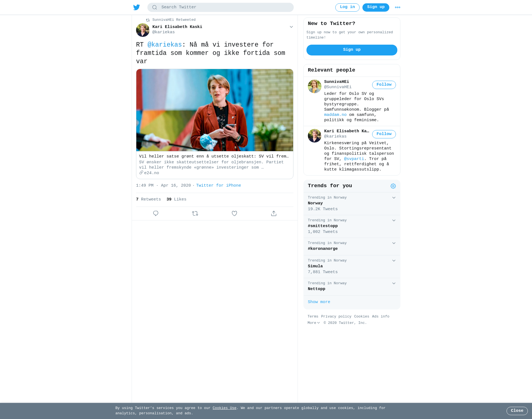
Task: Click the search magnifier icon
Action: [155, 7]
